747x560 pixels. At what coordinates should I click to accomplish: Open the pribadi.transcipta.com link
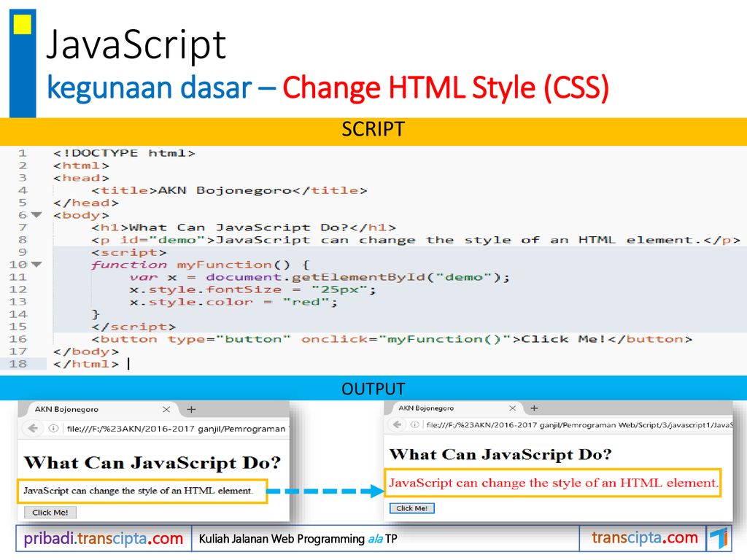(104, 538)
